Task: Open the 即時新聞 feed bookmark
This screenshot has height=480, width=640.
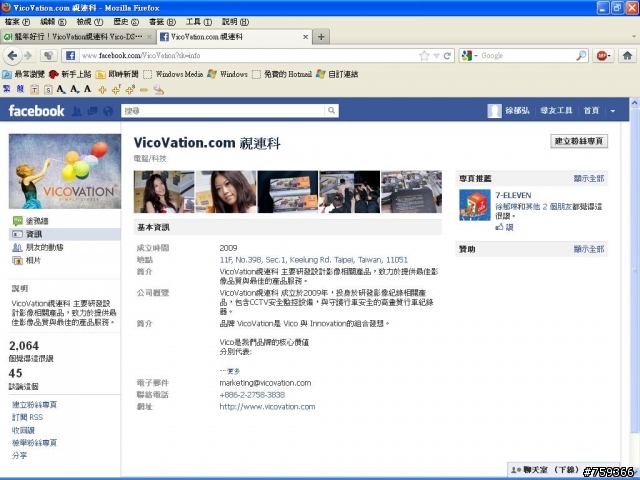Action: tap(117, 74)
